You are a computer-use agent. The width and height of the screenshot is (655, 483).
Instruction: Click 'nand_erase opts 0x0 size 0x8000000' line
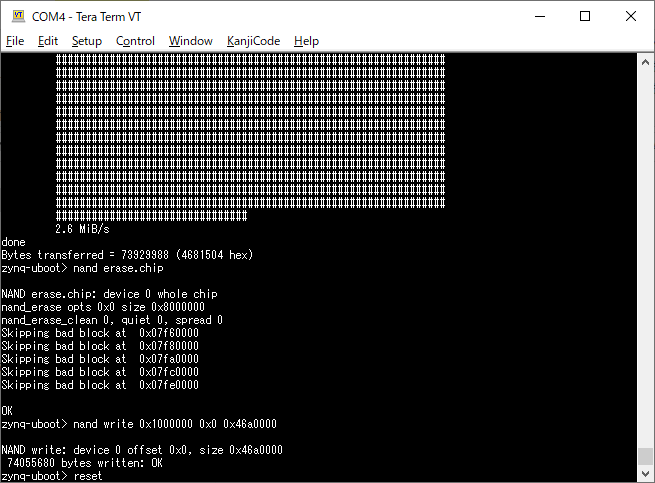click(x=103, y=307)
